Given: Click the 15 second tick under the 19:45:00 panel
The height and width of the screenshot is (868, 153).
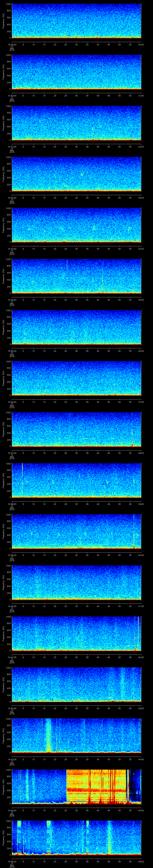Looking at the screenshot, I should [44, 861].
